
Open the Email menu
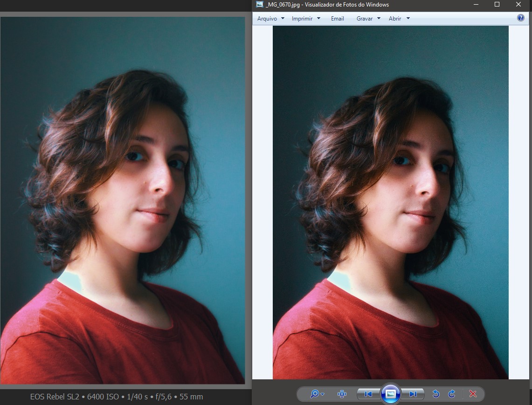[x=337, y=19]
